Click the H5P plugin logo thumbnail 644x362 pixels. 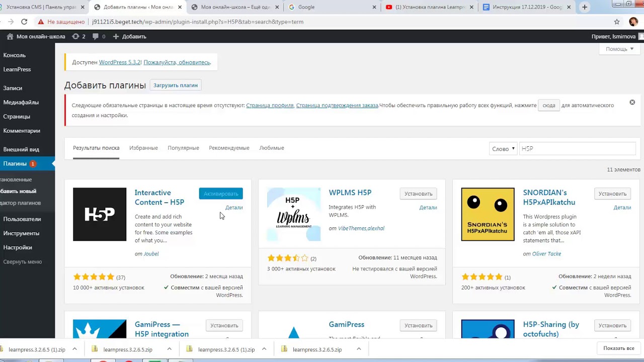click(100, 214)
